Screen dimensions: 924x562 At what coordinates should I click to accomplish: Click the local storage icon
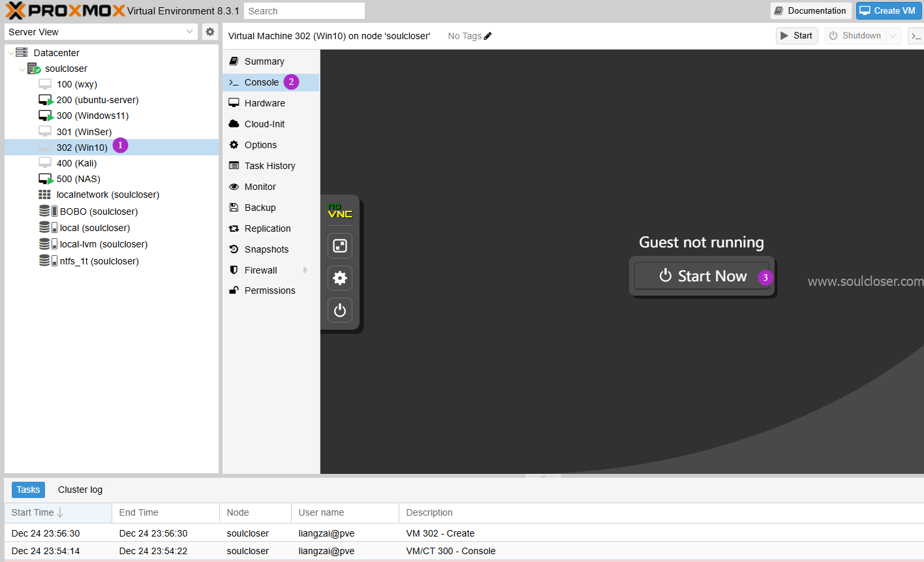point(48,228)
